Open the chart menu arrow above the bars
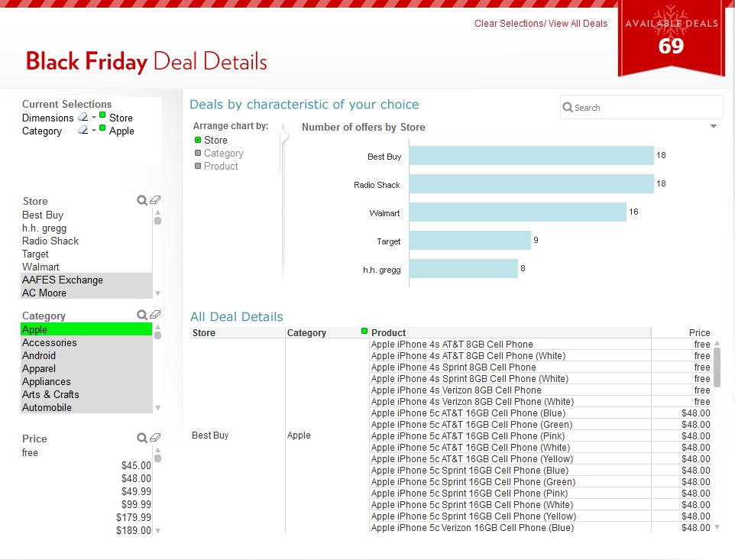735x560 pixels. click(714, 126)
